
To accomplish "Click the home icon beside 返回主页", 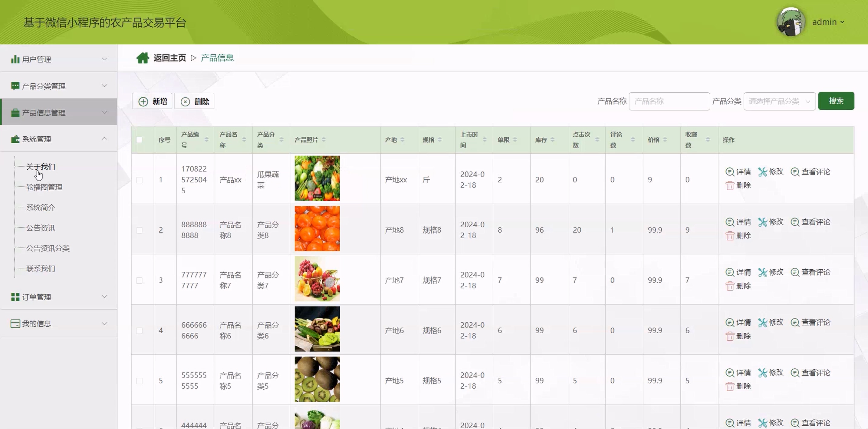I will [x=143, y=58].
